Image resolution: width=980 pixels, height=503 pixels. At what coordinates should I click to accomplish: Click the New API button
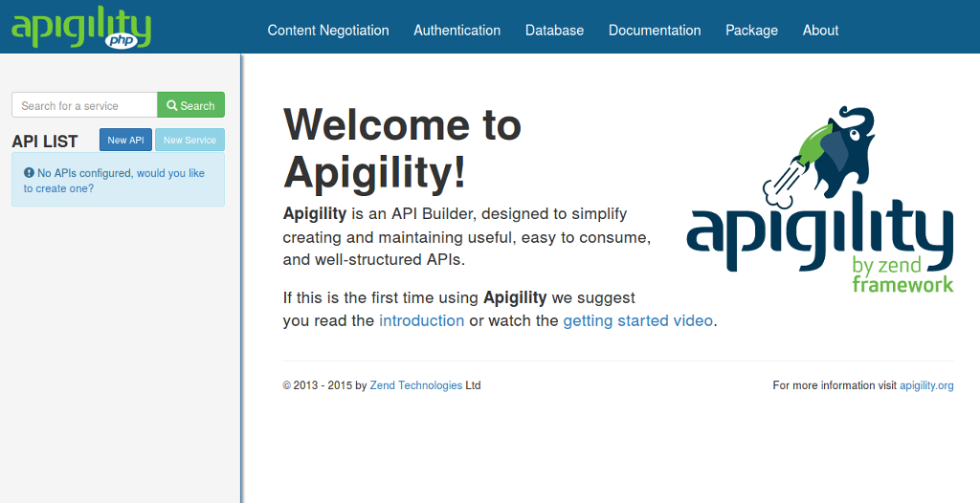click(x=125, y=140)
